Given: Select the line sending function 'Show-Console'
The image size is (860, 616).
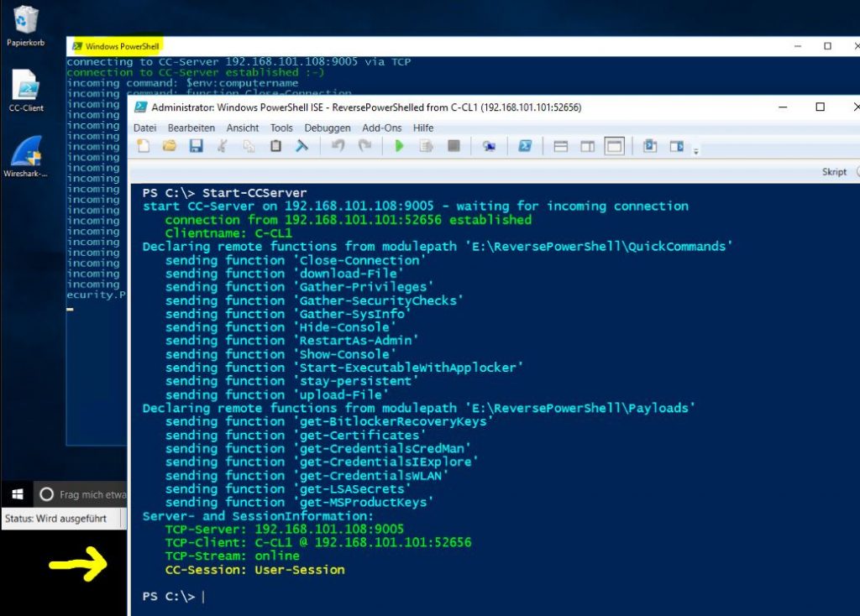Looking at the screenshot, I should coord(281,354).
